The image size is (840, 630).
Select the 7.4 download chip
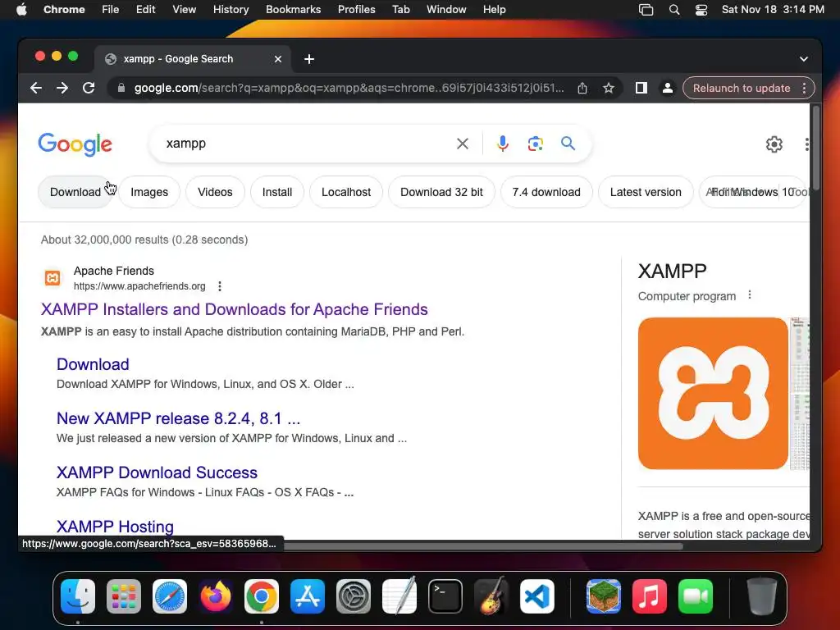pos(546,192)
